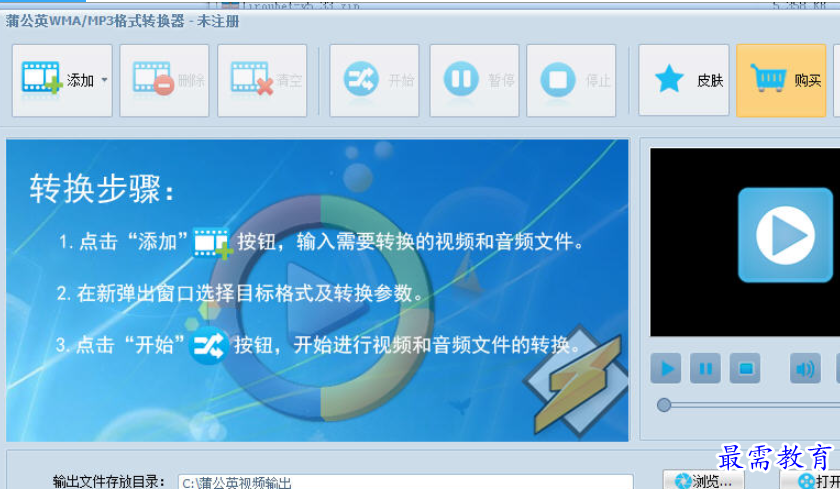Browse output folder with 浏览... button
Viewport: 840px width, 489px height.
click(703, 480)
